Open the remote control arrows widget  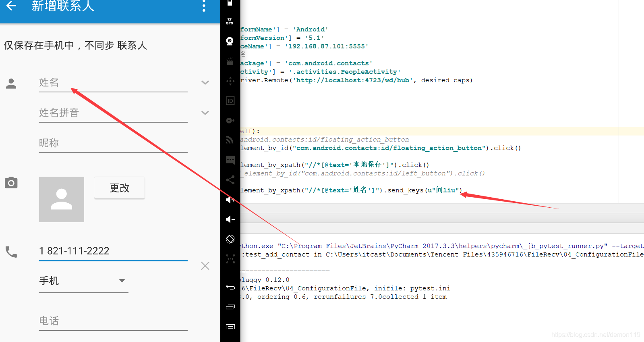[230, 81]
